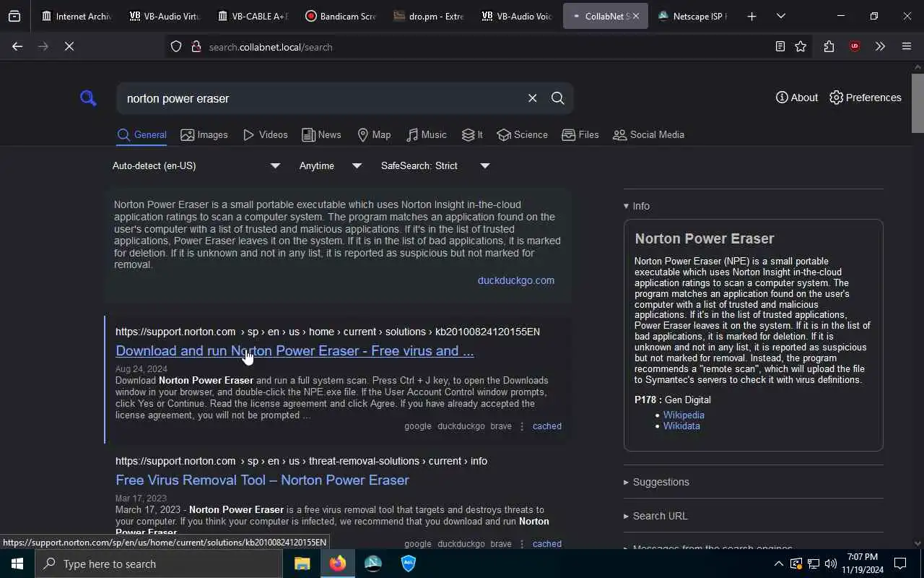Image resolution: width=924 pixels, height=578 pixels.
Task: Click the SearXNG magnifier logo icon
Action: tap(88, 98)
